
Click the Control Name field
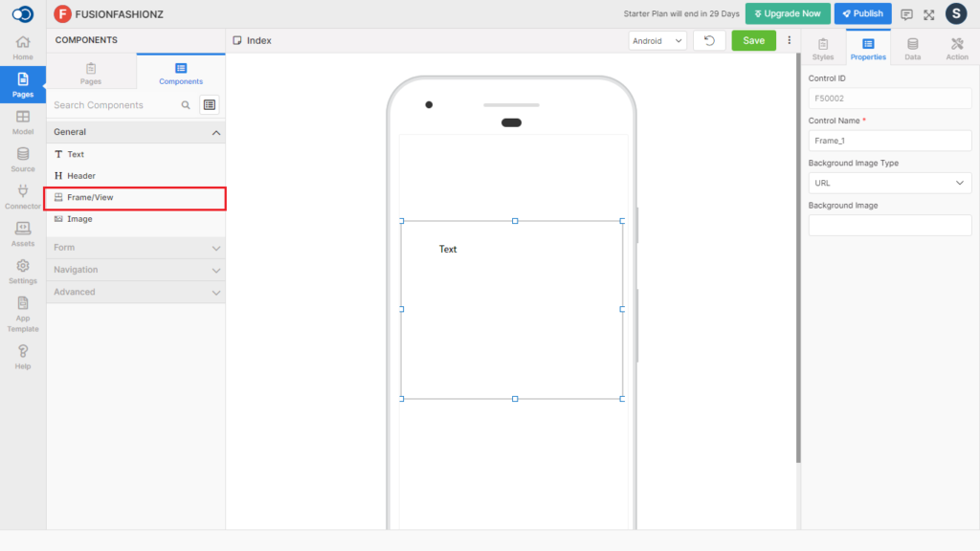coord(889,141)
